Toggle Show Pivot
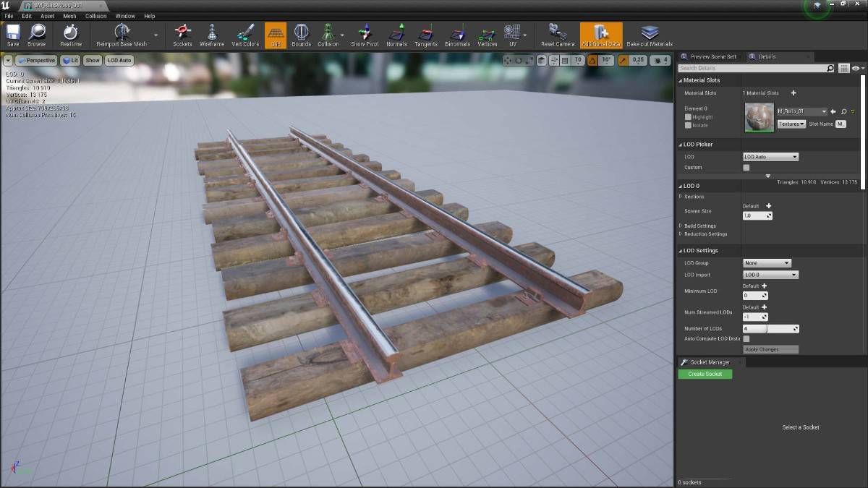Image resolution: width=868 pixels, height=488 pixels. (365, 35)
